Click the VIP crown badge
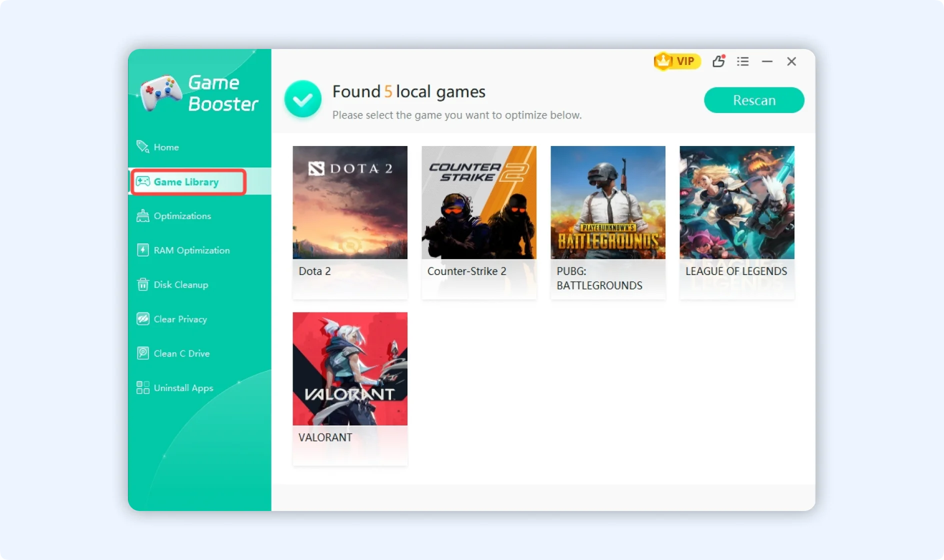 tap(676, 61)
